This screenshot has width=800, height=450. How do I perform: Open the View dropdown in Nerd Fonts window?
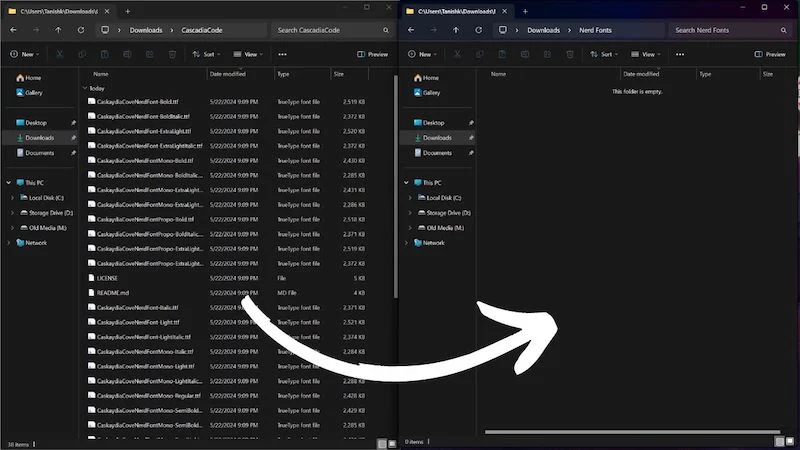pos(645,54)
